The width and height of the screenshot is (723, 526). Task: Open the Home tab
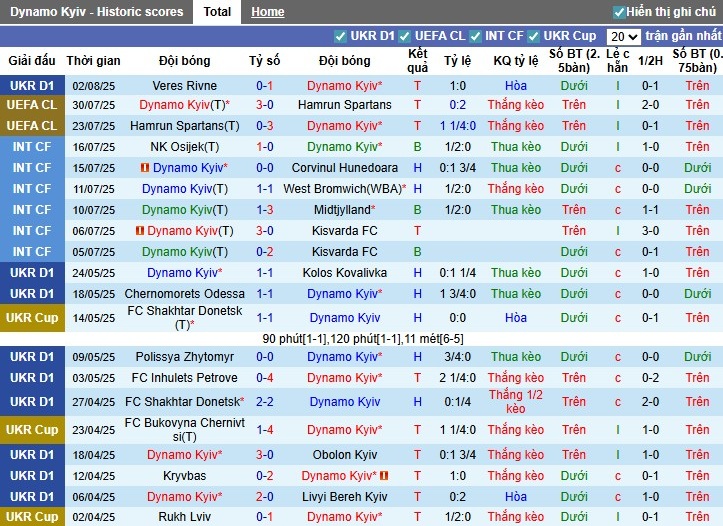[x=267, y=12]
